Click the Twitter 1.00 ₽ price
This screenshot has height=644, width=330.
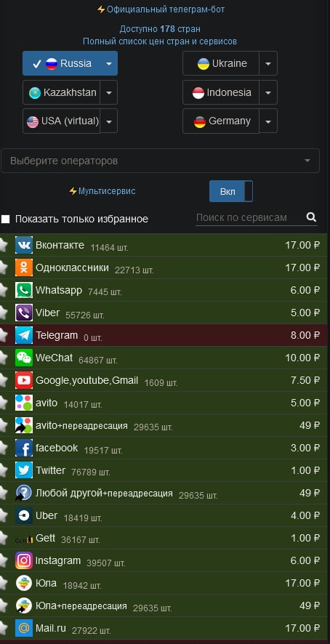(305, 470)
